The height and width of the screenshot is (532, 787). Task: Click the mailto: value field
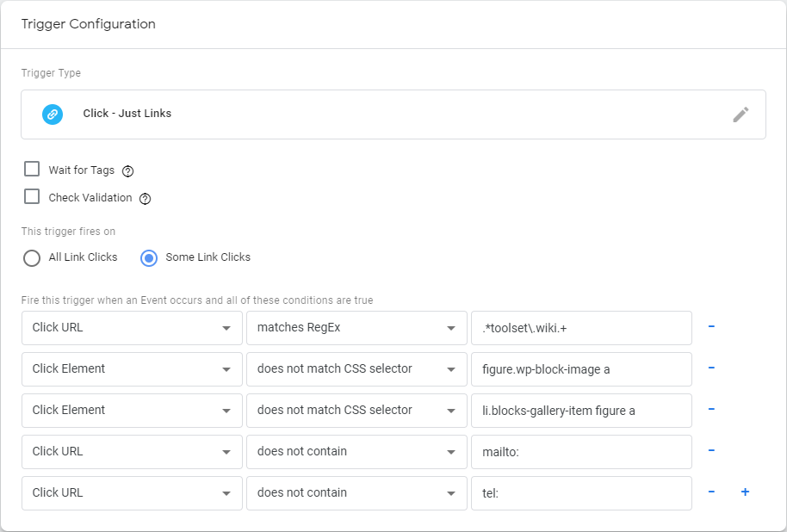[x=582, y=452]
